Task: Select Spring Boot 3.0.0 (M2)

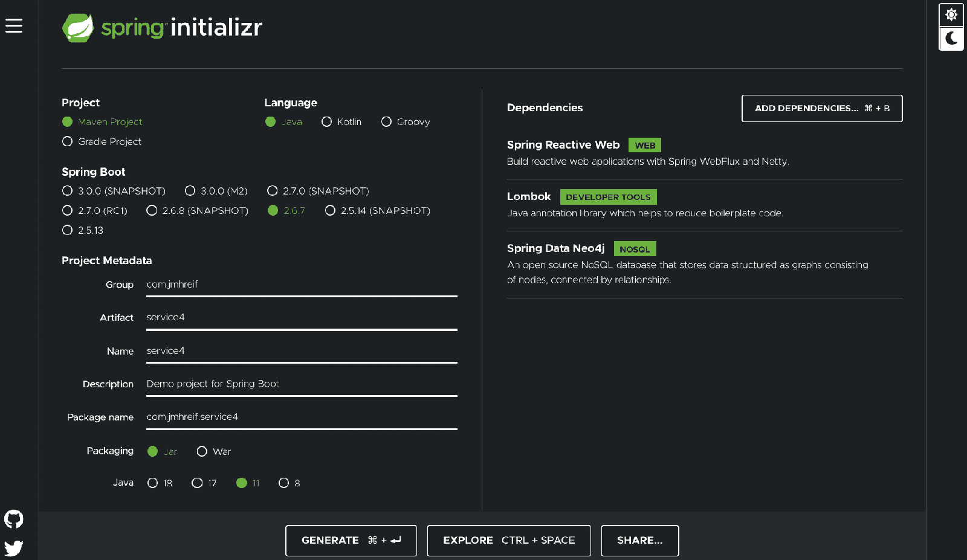Action: 216,191
